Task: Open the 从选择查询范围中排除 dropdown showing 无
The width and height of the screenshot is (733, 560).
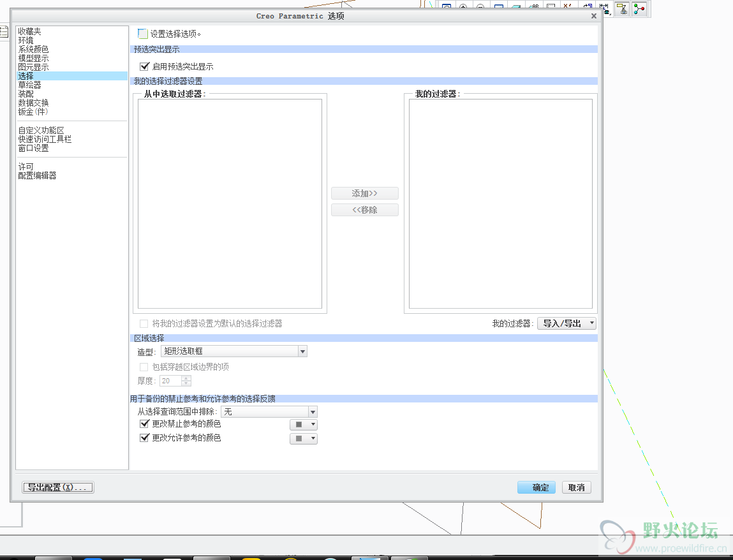Action: (269, 412)
